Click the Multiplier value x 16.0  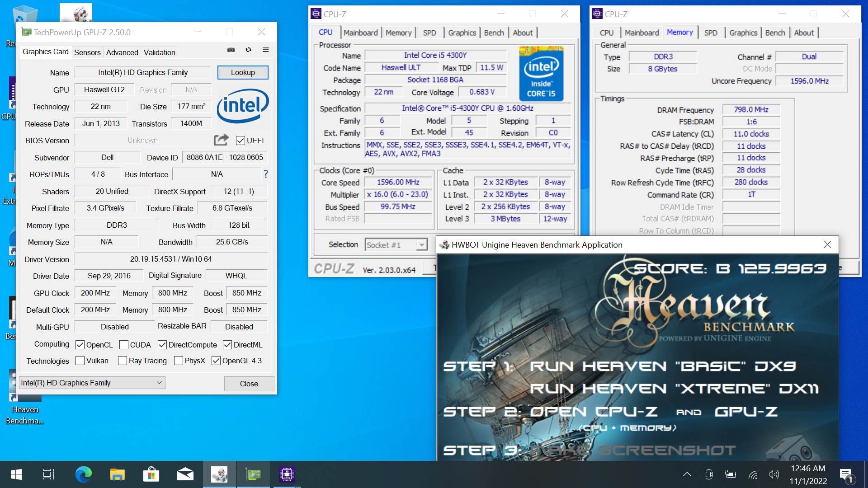coord(398,194)
